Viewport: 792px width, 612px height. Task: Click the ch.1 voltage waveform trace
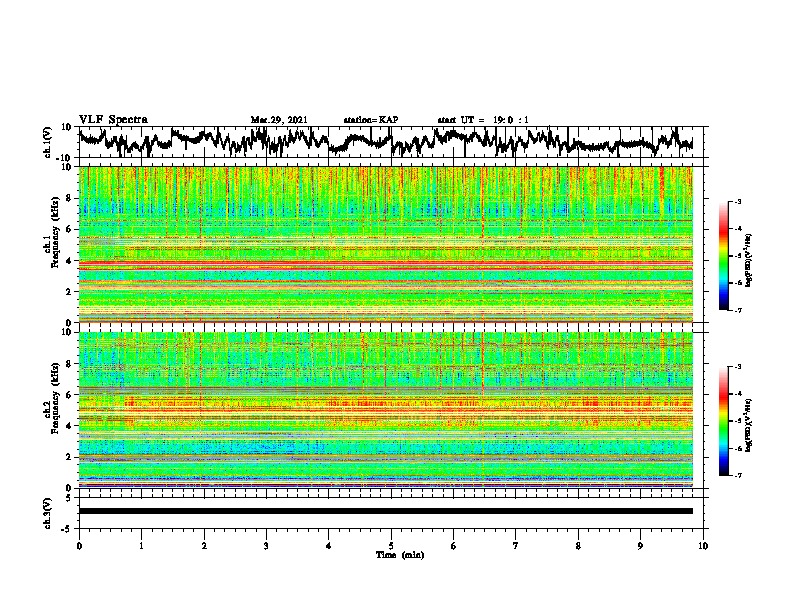click(385, 142)
